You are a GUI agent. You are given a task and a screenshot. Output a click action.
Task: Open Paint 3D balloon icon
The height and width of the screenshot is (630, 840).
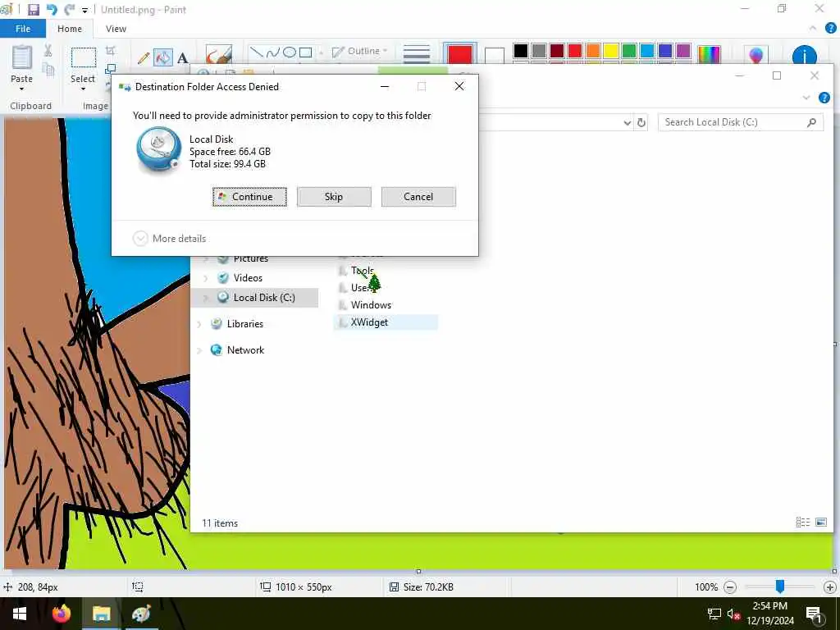[756, 55]
